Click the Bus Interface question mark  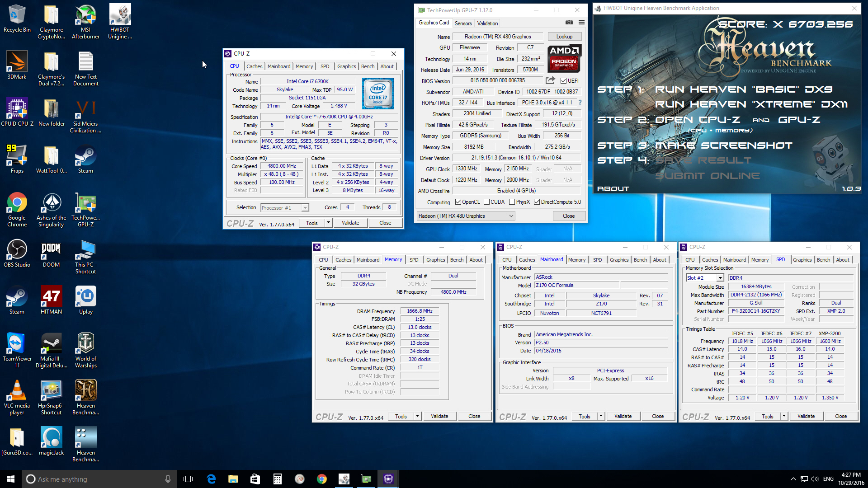pyautogui.click(x=580, y=103)
